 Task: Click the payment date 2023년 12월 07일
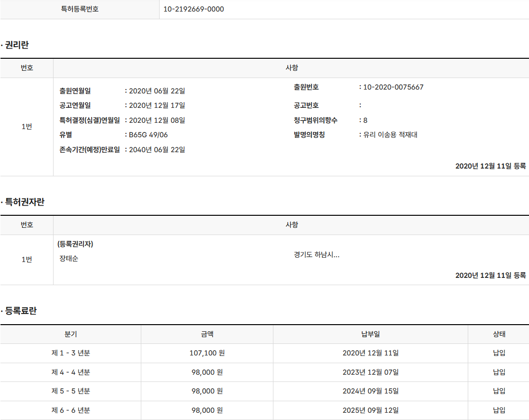coord(370,372)
